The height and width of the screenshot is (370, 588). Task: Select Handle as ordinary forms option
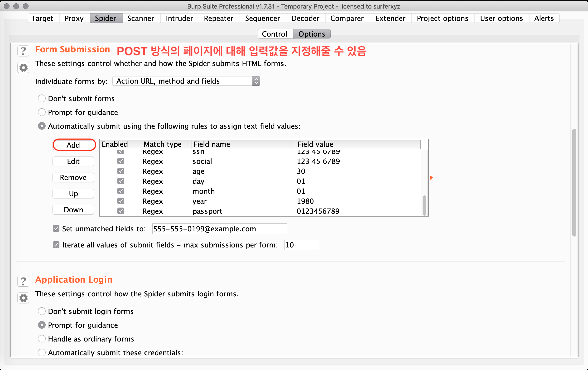(x=42, y=339)
